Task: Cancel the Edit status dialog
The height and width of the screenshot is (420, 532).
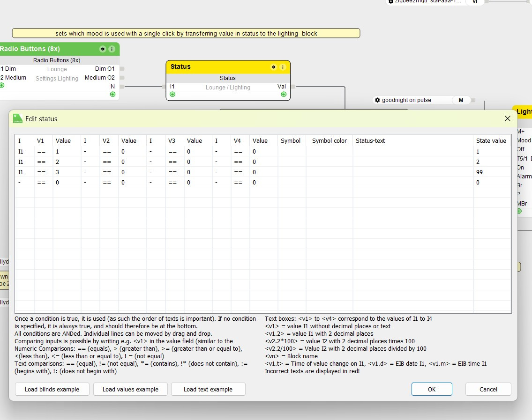Action: pos(488,389)
